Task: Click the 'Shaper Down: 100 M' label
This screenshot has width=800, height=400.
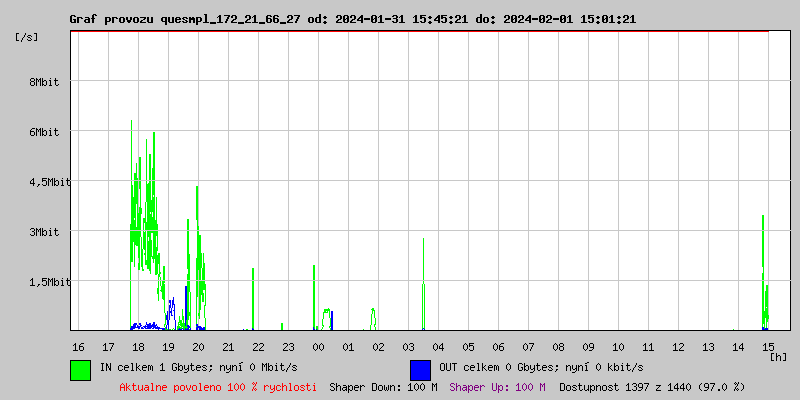Action: pyautogui.click(x=383, y=386)
